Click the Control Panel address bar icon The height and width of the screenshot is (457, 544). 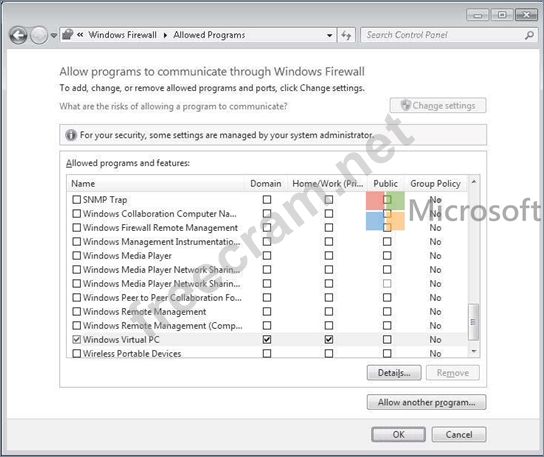67,35
